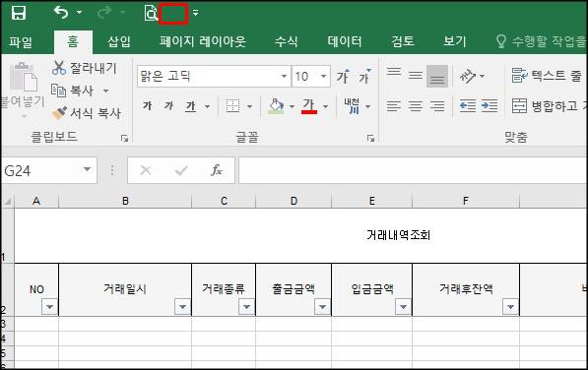Screen dimensions: 588x370
Task: Click 잘라내기 scissors icon
Action: [x=59, y=68]
